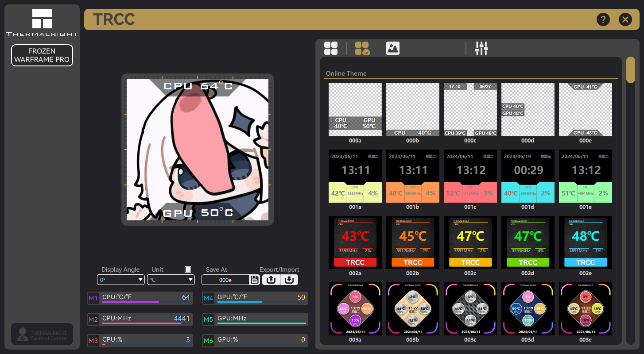Switch to local theme grid tab
644x354 pixels.
(x=331, y=48)
